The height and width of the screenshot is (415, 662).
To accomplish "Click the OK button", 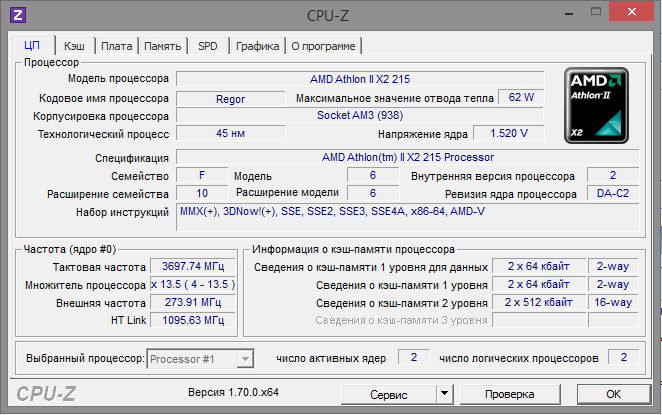I will pyautogui.click(x=614, y=394).
